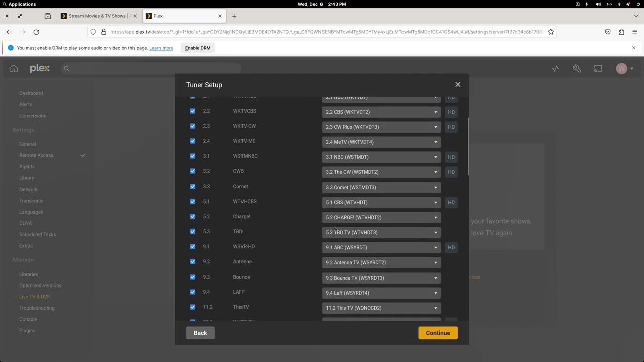Open the 3.3 Comet guide dropdown

[x=381, y=187]
